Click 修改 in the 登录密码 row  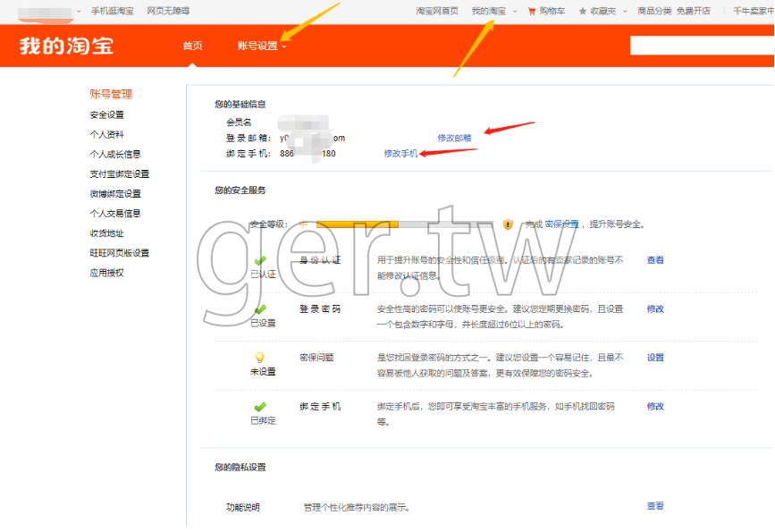(655, 309)
